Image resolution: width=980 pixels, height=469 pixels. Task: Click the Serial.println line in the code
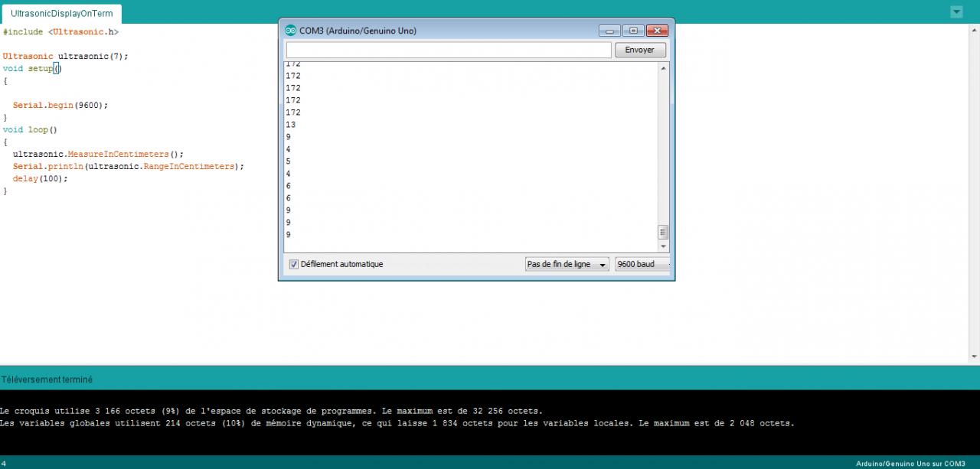click(128, 166)
